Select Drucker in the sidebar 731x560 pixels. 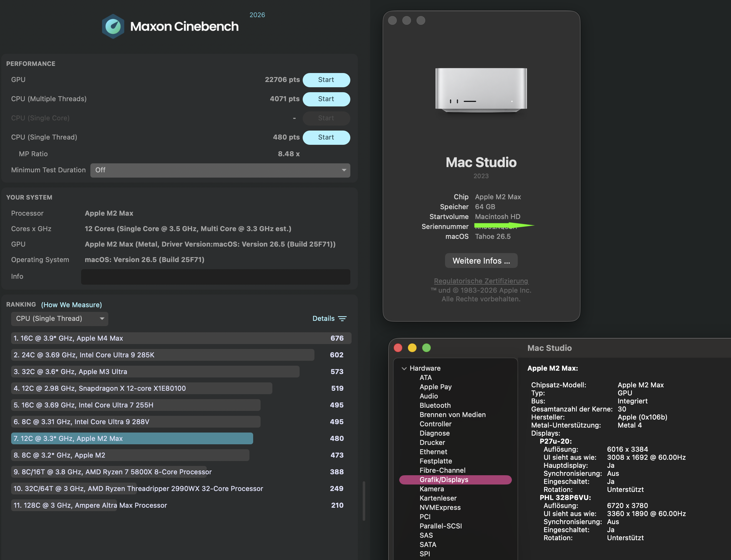432,443
